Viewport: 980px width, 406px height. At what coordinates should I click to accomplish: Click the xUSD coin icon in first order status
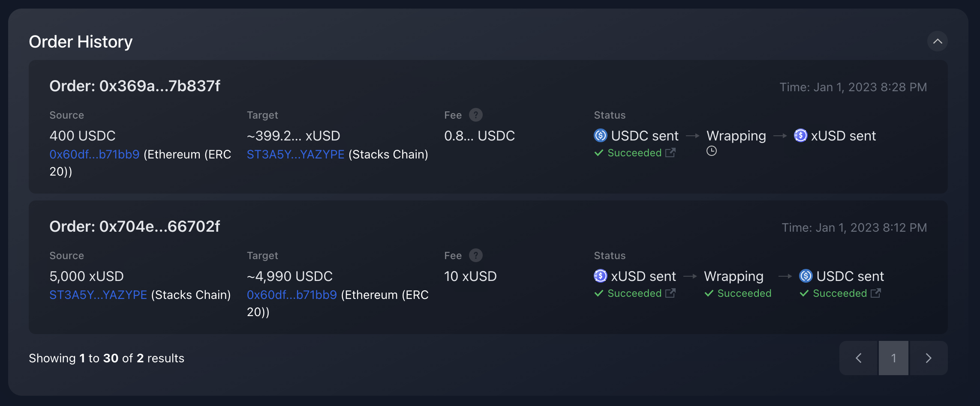(x=800, y=136)
